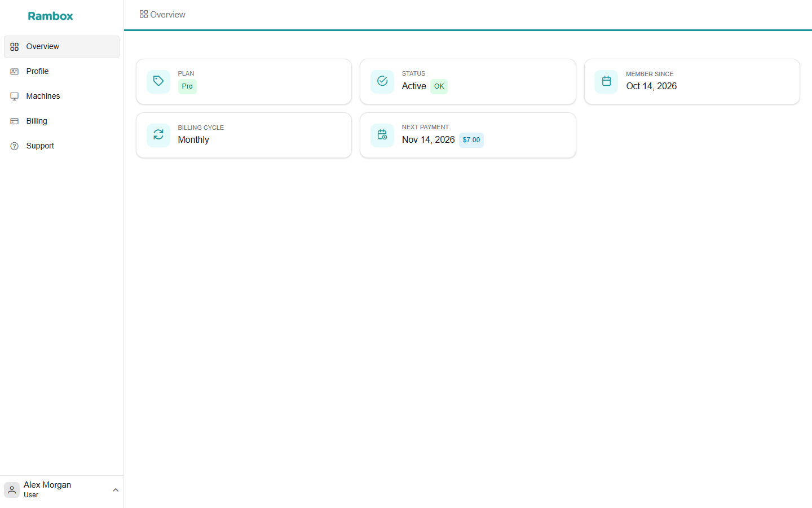The width and height of the screenshot is (812, 508).
Task: Click the Rambox logo
Action: [x=50, y=16]
